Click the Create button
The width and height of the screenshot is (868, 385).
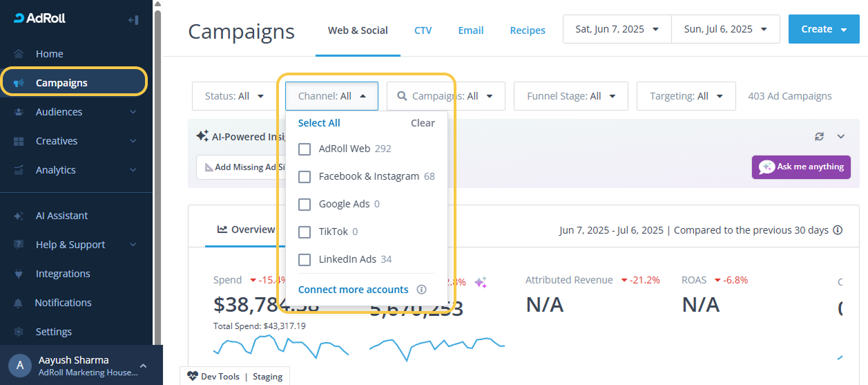823,29
